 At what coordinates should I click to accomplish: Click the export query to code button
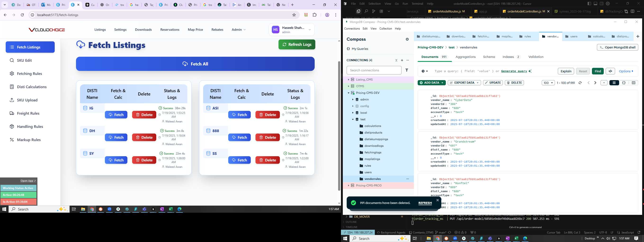610,71
